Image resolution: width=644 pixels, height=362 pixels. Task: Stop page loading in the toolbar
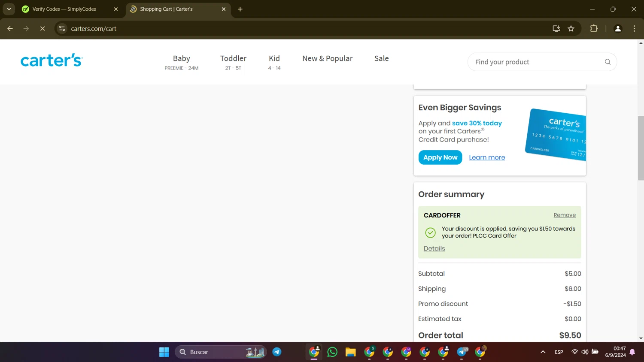[43, 29]
